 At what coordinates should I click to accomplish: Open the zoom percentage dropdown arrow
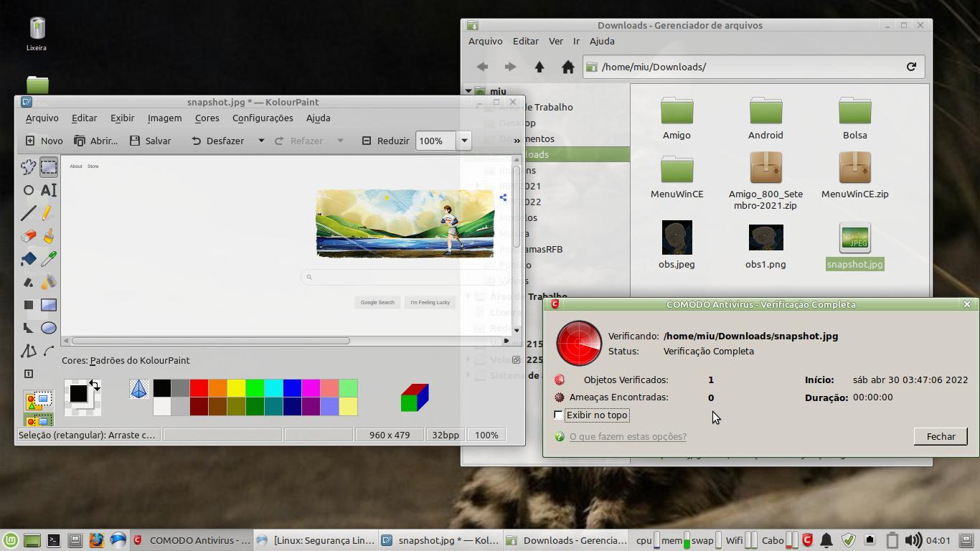464,141
